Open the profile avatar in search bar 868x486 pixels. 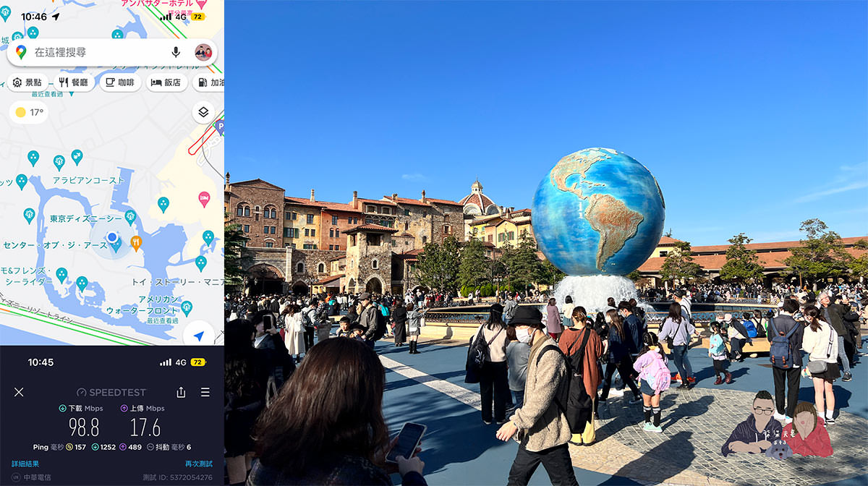203,52
